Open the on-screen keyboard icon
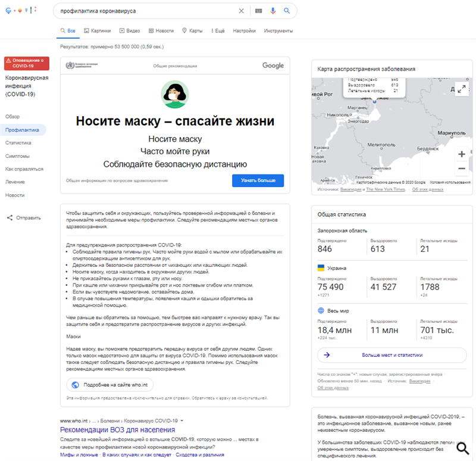Screen dimensions: 476x461 258,11
